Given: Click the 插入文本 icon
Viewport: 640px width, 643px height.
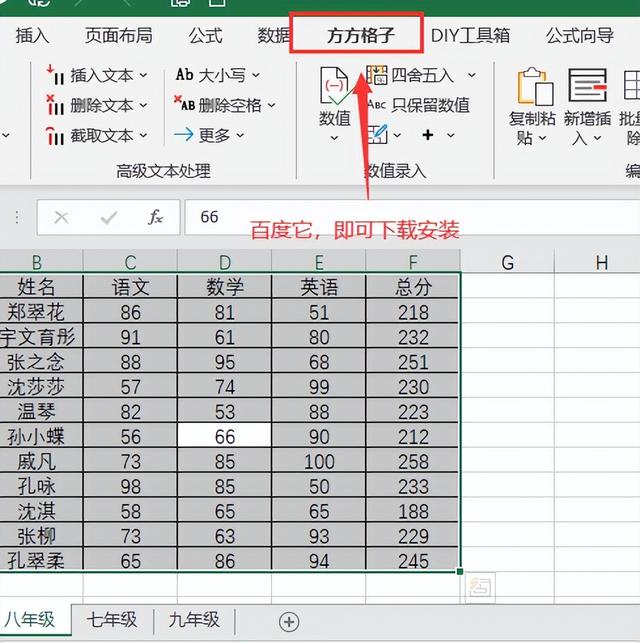Looking at the screenshot, I should (55, 75).
